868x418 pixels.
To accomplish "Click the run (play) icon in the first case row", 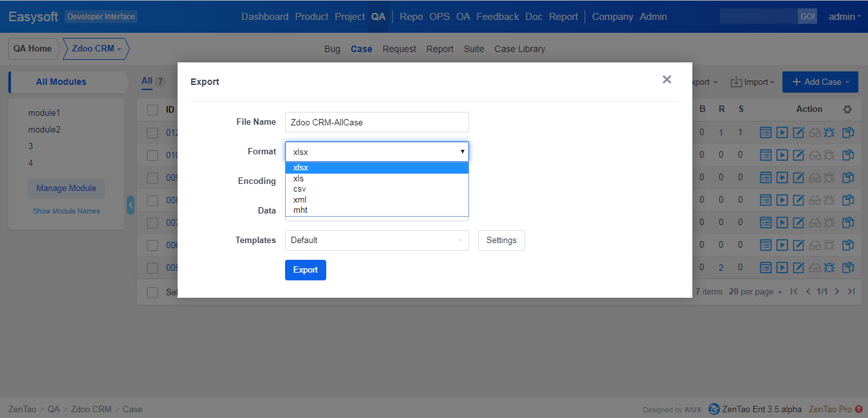I will click(782, 133).
